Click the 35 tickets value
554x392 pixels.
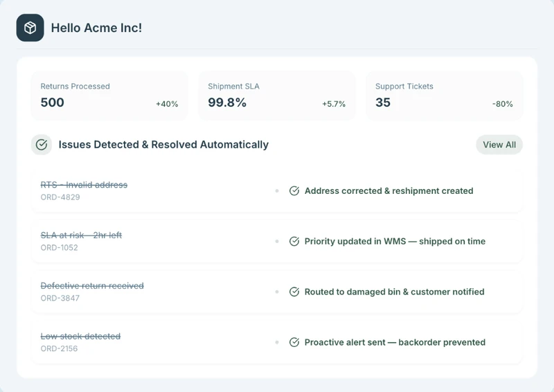click(383, 103)
